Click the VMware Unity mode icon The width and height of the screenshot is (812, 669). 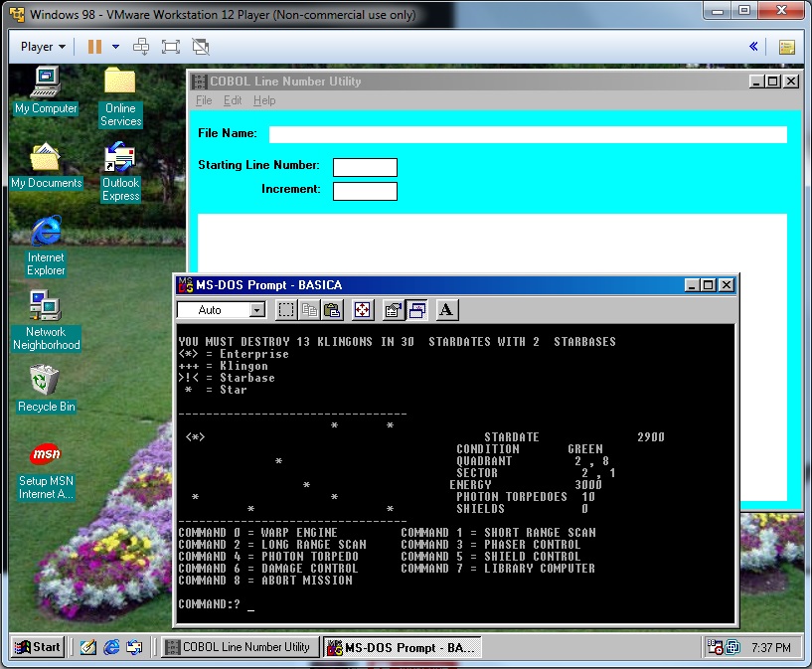click(x=201, y=47)
